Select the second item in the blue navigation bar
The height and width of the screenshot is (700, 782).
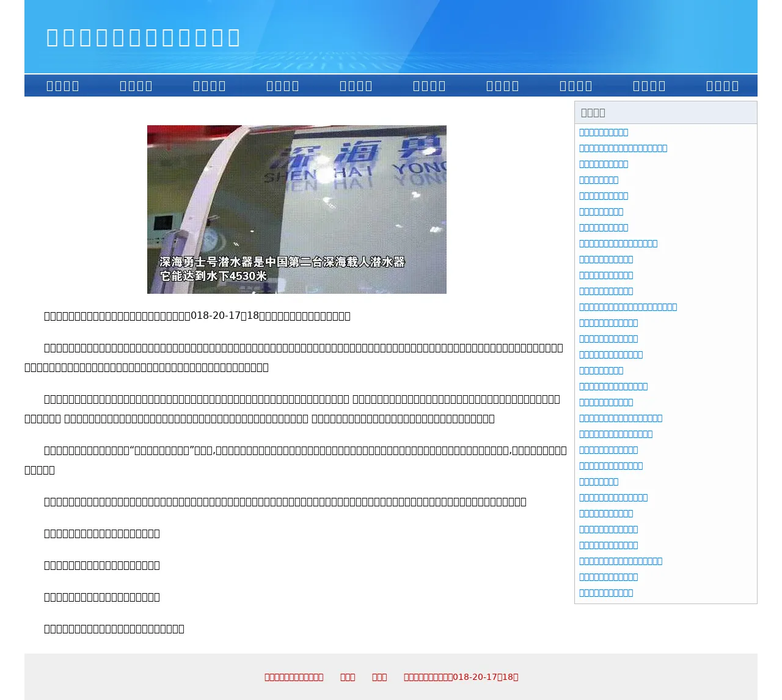pos(136,86)
